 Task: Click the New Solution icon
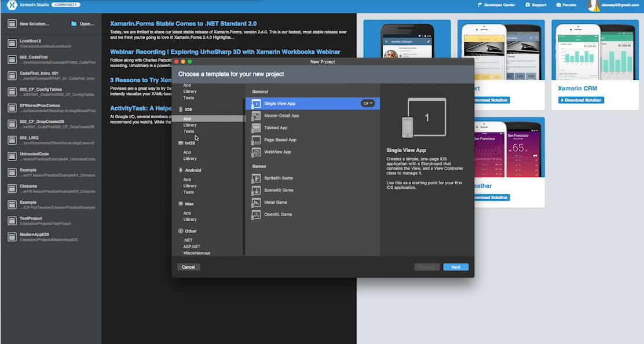tap(12, 24)
